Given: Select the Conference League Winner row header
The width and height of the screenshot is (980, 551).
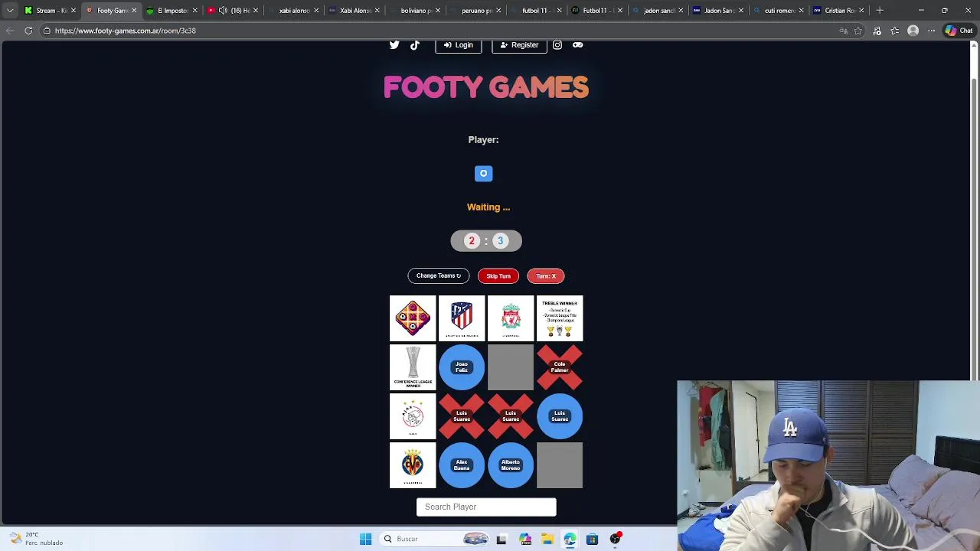Looking at the screenshot, I should coord(413,367).
